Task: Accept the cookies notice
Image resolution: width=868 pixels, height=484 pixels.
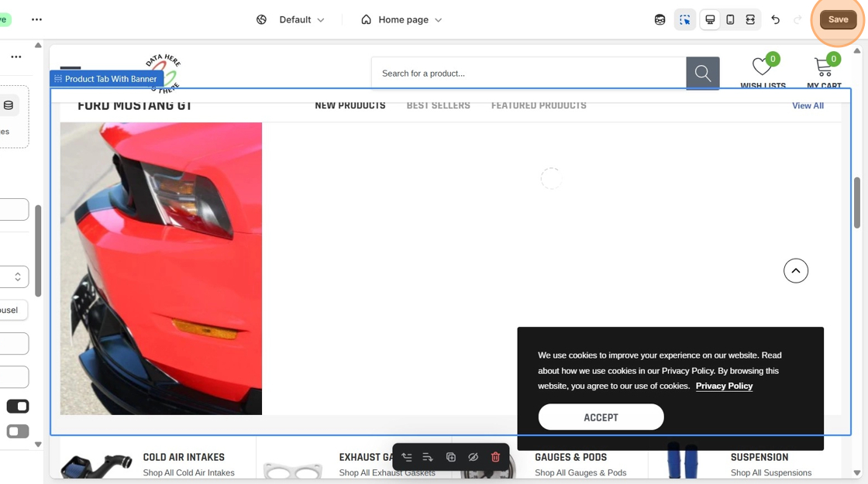Action: click(601, 417)
